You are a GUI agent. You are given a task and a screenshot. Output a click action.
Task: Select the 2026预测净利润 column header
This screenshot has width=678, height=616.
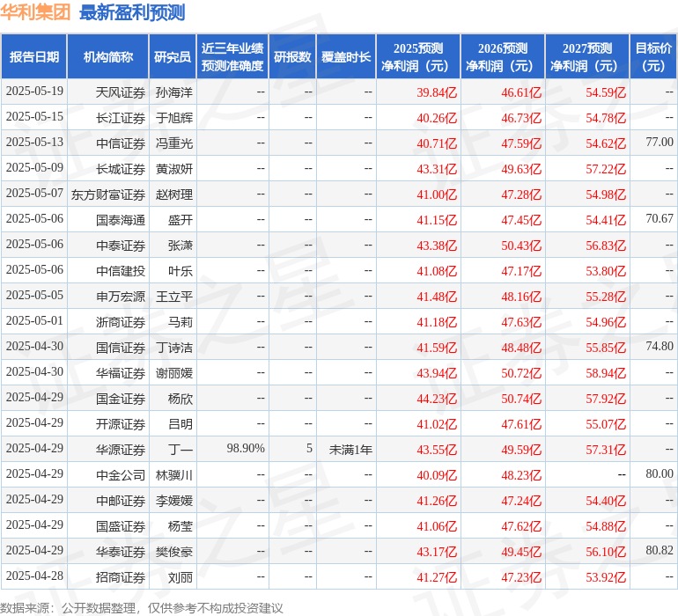coord(503,56)
